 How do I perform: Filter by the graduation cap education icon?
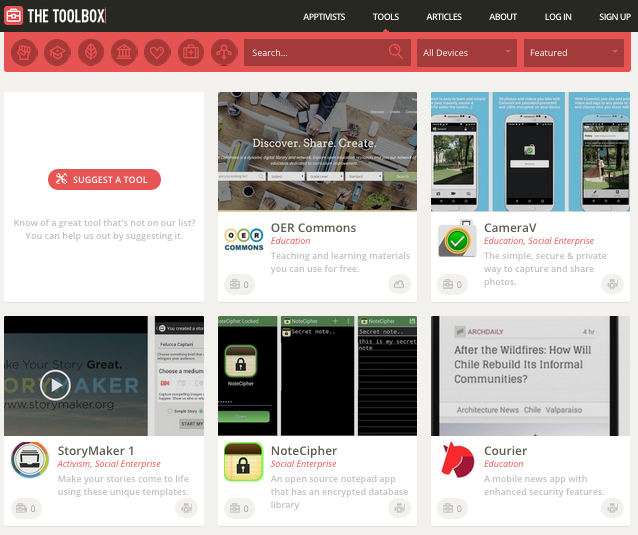coord(57,52)
